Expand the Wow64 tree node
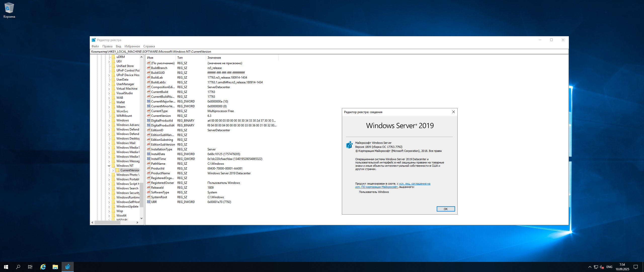644x272 pixels. click(x=109, y=216)
